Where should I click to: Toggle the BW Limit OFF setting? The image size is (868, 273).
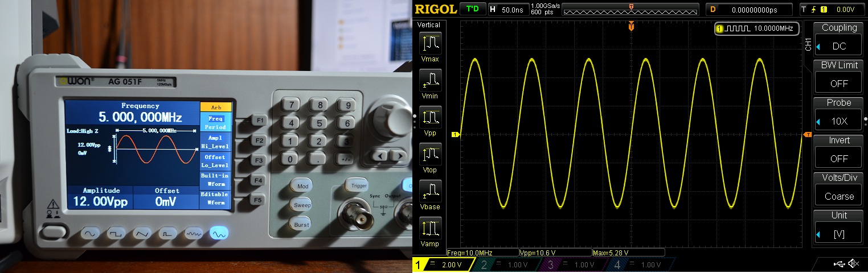[839, 83]
